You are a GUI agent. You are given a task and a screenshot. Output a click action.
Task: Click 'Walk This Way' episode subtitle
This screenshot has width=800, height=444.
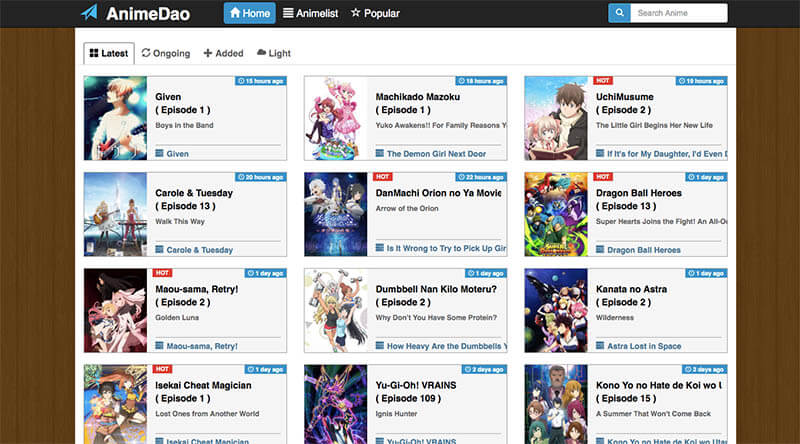[x=180, y=221]
